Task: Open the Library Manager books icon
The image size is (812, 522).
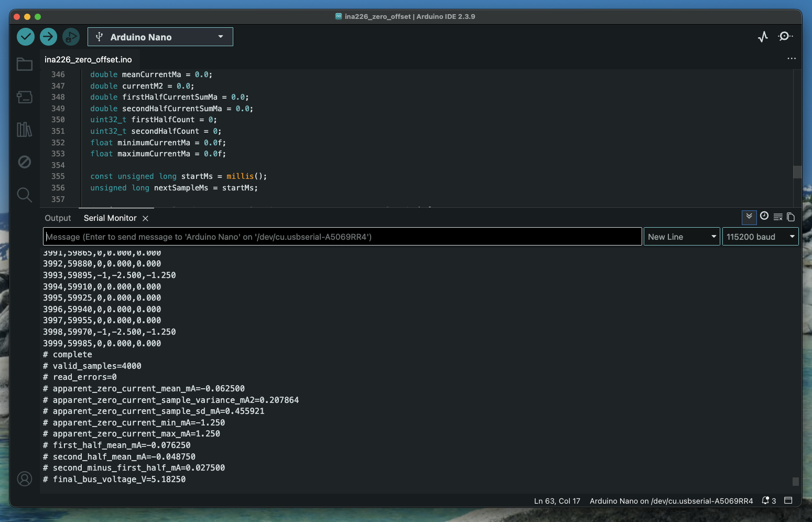Action: [25, 129]
